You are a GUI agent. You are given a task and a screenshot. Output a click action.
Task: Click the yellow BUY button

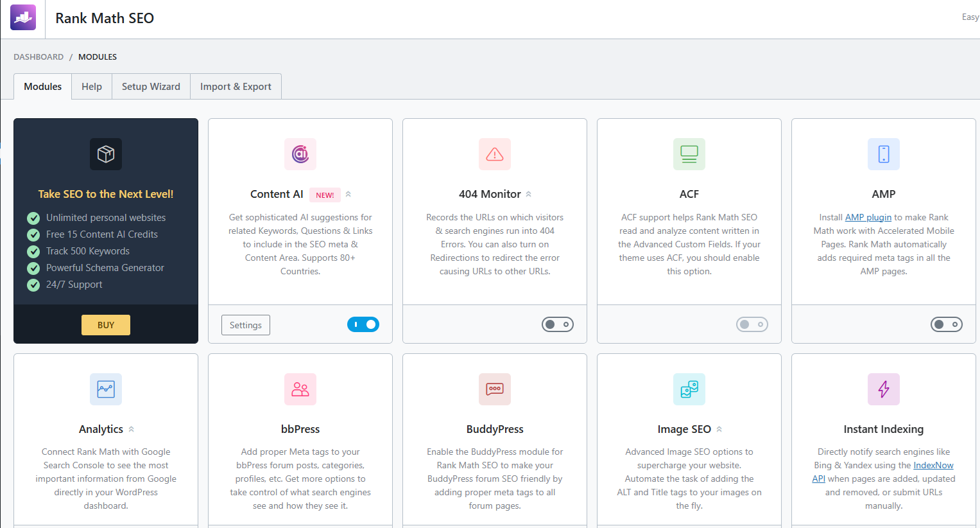tap(106, 325)
